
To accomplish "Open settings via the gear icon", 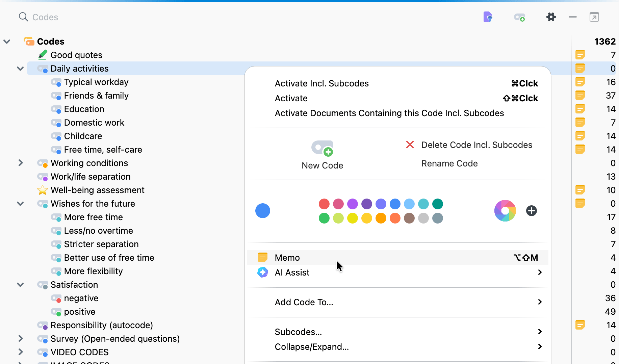I will pyautogui.click(x=551, y=17).
